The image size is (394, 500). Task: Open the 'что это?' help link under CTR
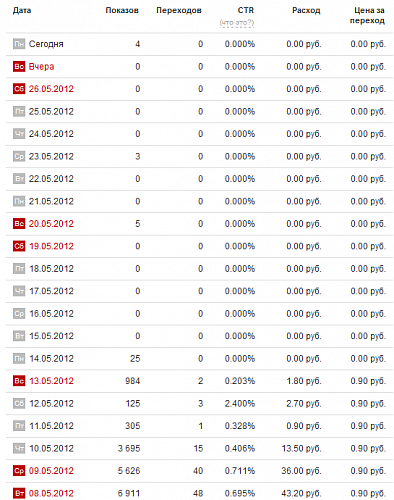tap(237, 23)
